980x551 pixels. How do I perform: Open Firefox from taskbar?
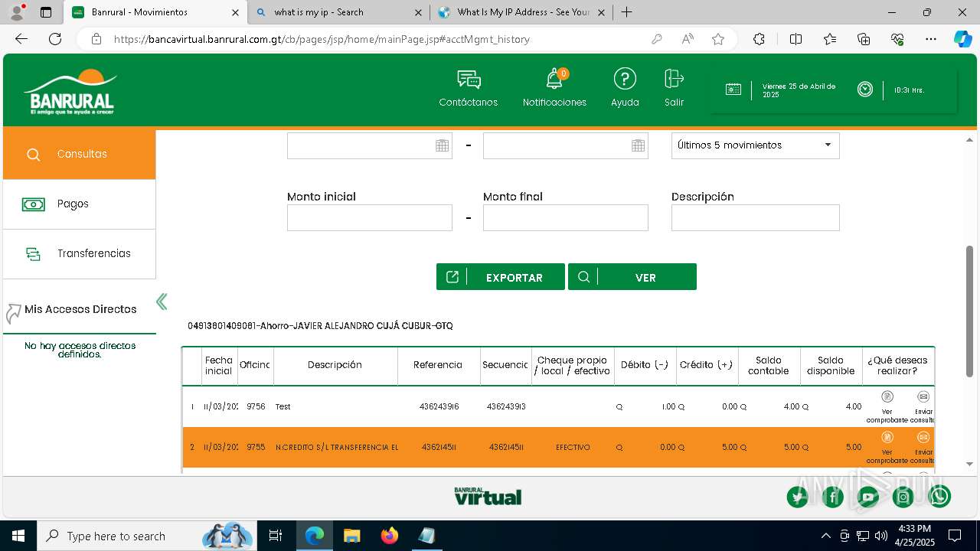pos(390,536)
